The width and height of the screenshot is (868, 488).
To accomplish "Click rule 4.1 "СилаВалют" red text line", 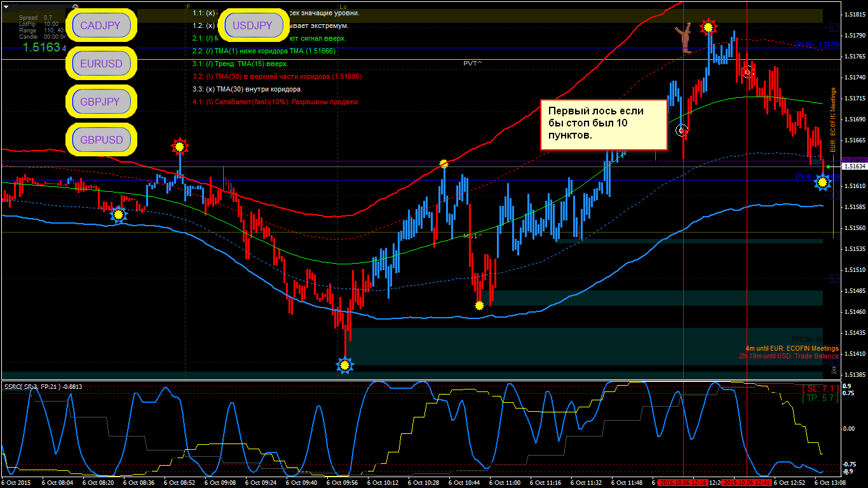I will [x=276, y=102].
